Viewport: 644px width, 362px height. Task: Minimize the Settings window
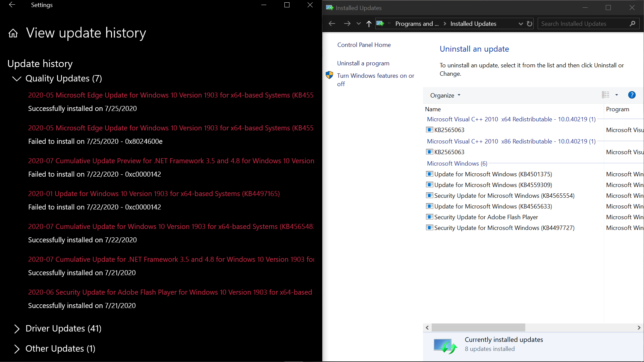[x=264, y=5]
